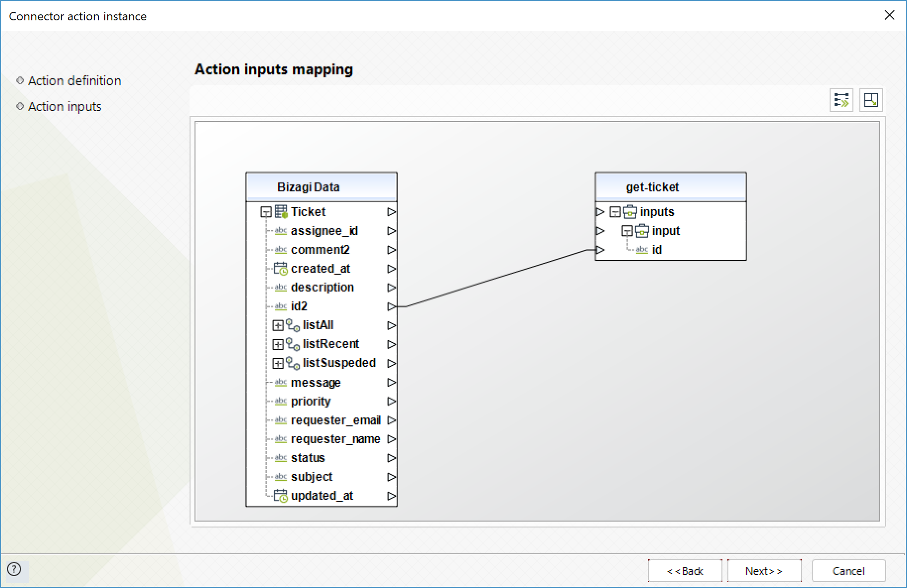Click the << Back button
The image size is (907, 588).
(685, 571)
